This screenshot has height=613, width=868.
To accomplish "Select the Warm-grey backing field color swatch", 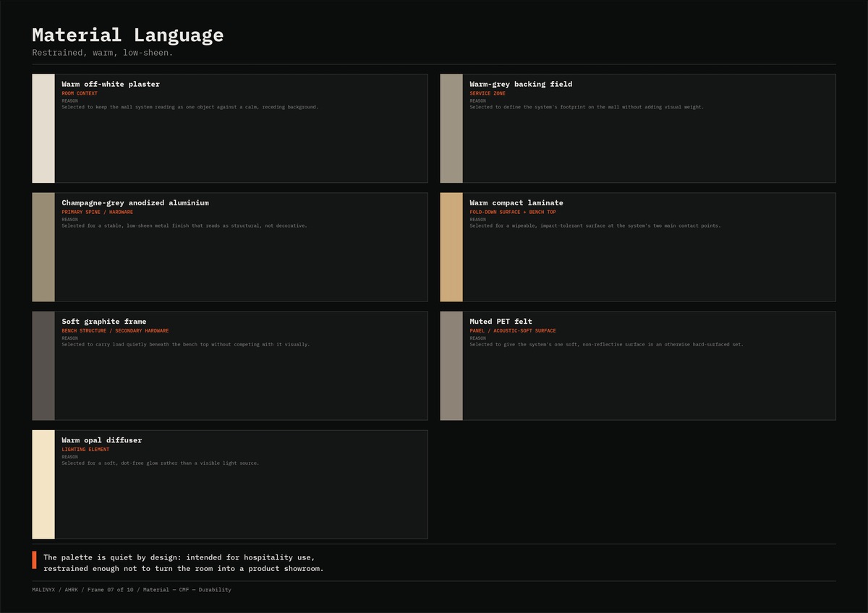I will (x=451, y=129).
